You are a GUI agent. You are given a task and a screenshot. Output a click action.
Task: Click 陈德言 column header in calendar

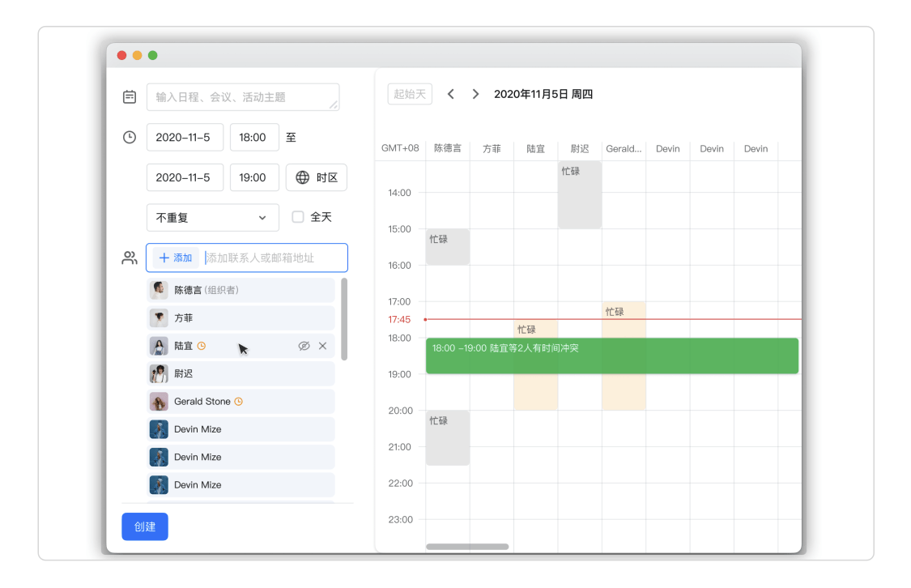pyautogui.click(x=447, y=148)
